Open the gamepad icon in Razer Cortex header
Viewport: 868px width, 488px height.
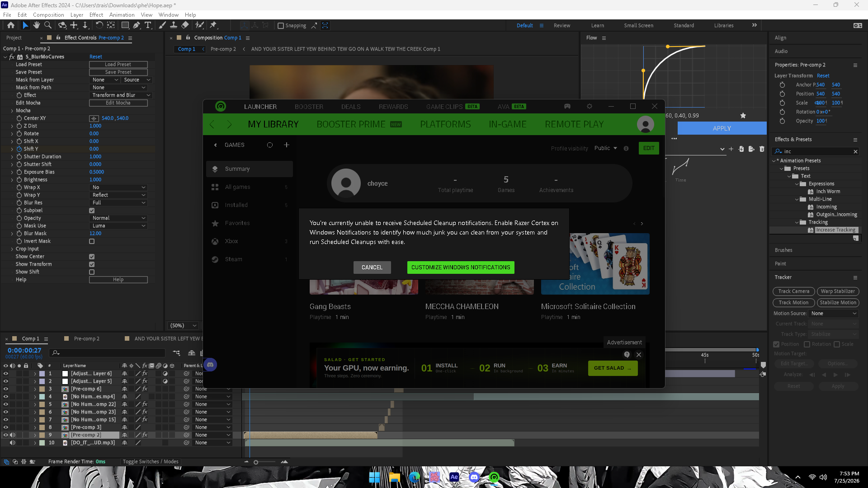coord(567,107)
